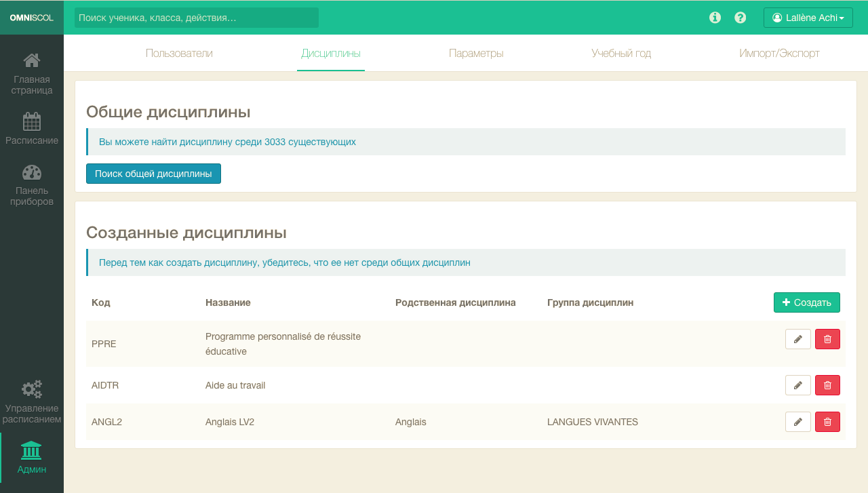Image resolution: width=868 pixels, height=493 pixels.
Task: Edit the AIDTR discipline row
Action: 797,385
